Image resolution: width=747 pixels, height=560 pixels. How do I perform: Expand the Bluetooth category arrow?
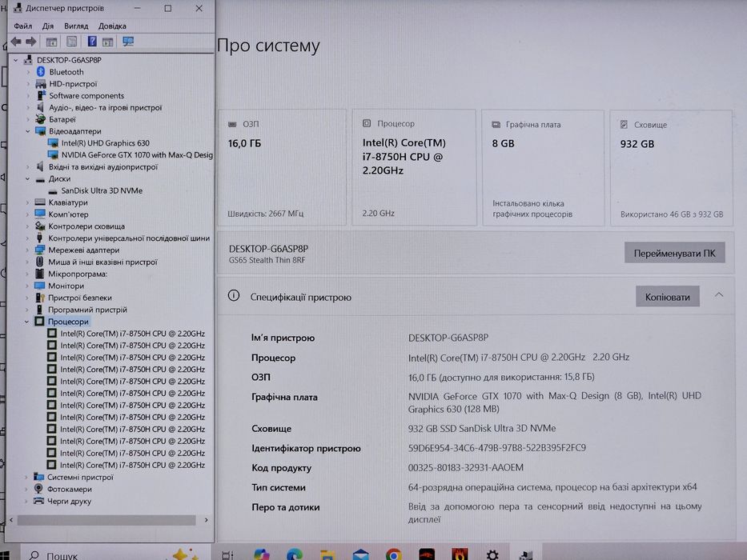point(28,72)
